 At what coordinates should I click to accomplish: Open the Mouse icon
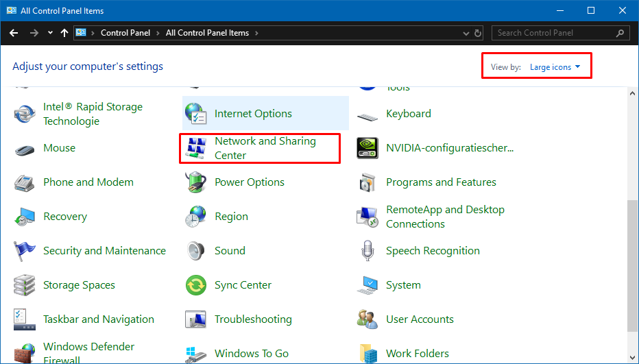point(25,150)
